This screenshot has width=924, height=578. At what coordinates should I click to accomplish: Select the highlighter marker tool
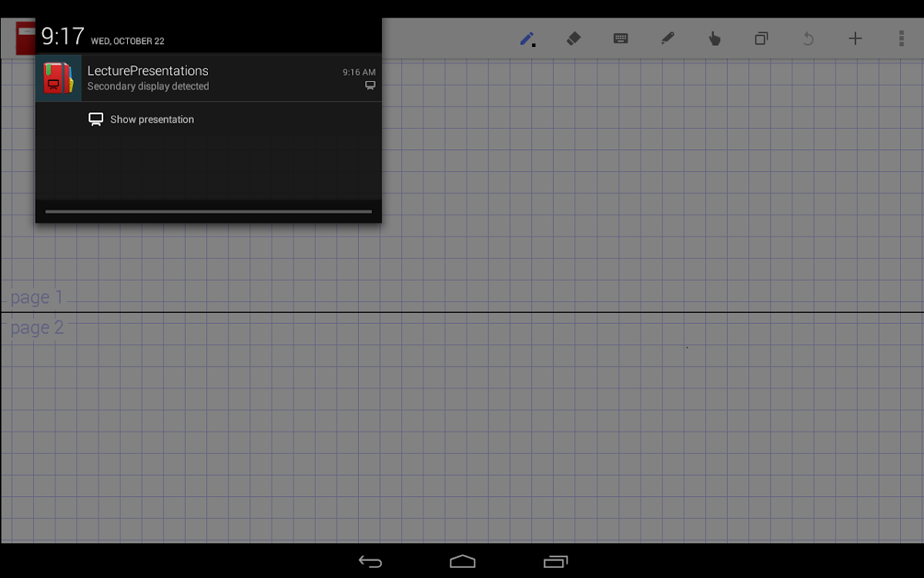coord(668,39)
